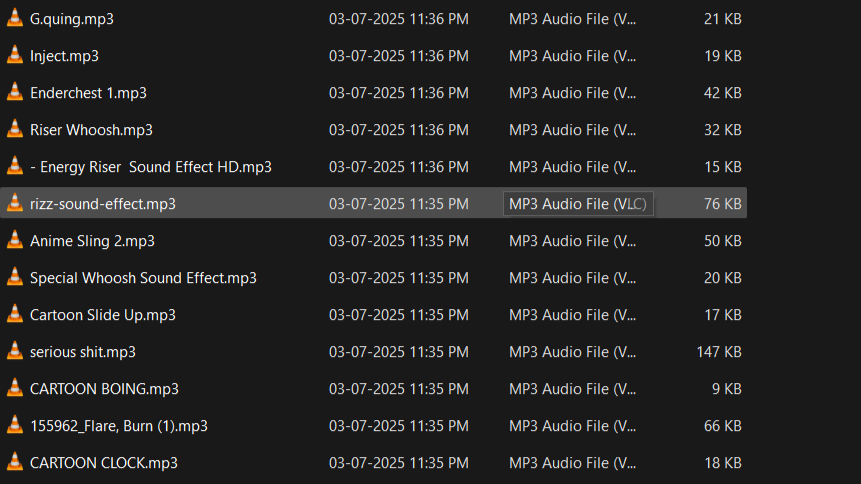Select the Cartoon Slide Up.mp3 file name
Image resolution: width=861 pixels, height=484 pixels.
click(x=103, y=315)
